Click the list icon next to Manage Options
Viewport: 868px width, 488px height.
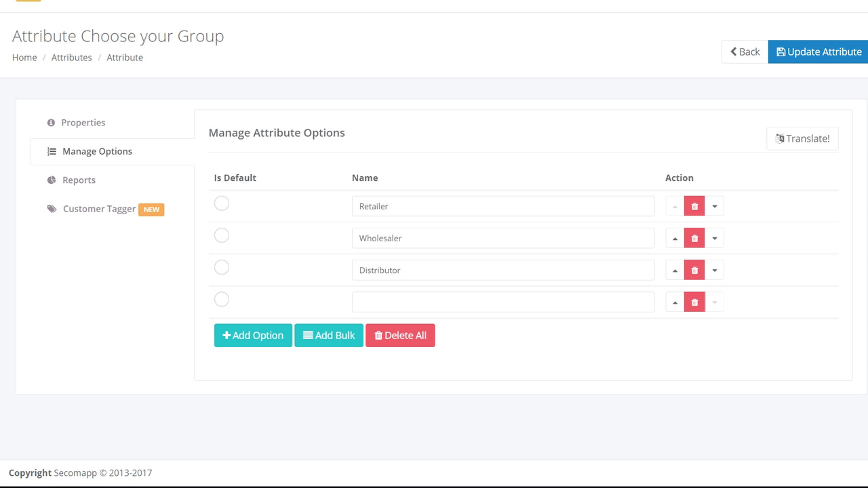coord(52,151)
